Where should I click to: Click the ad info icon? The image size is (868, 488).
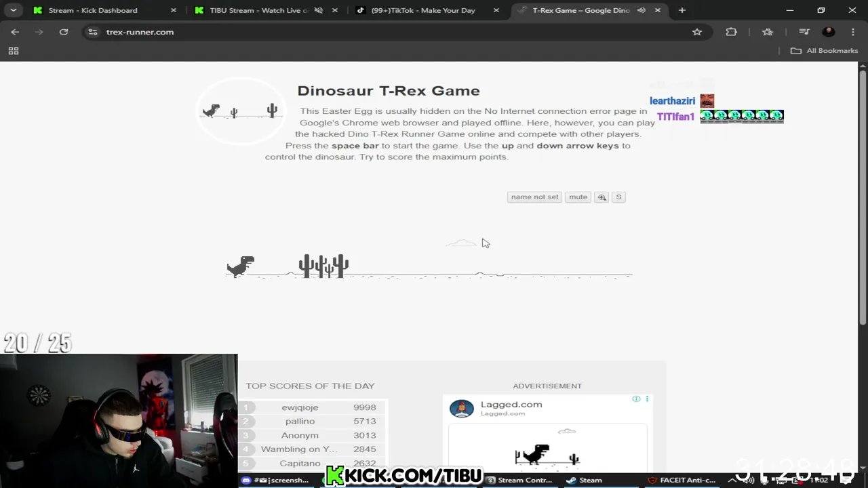tap(636, 399)
